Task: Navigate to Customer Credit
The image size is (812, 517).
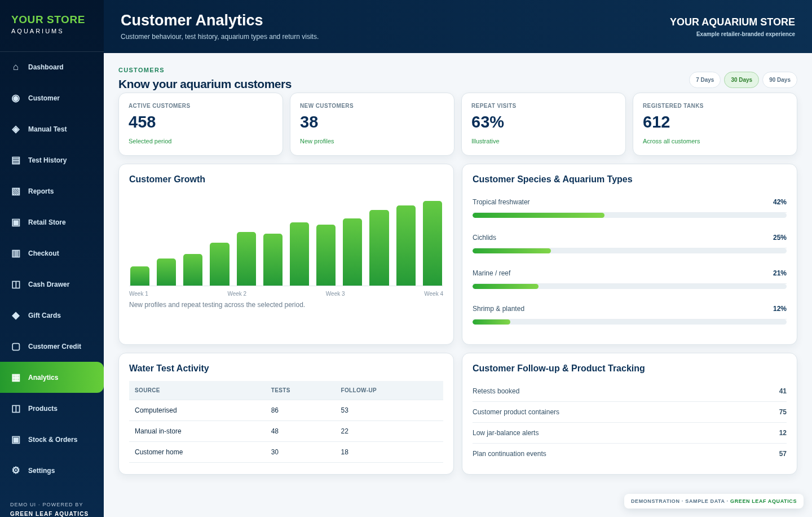Action: pyautogui.click(x=52, y=347)
